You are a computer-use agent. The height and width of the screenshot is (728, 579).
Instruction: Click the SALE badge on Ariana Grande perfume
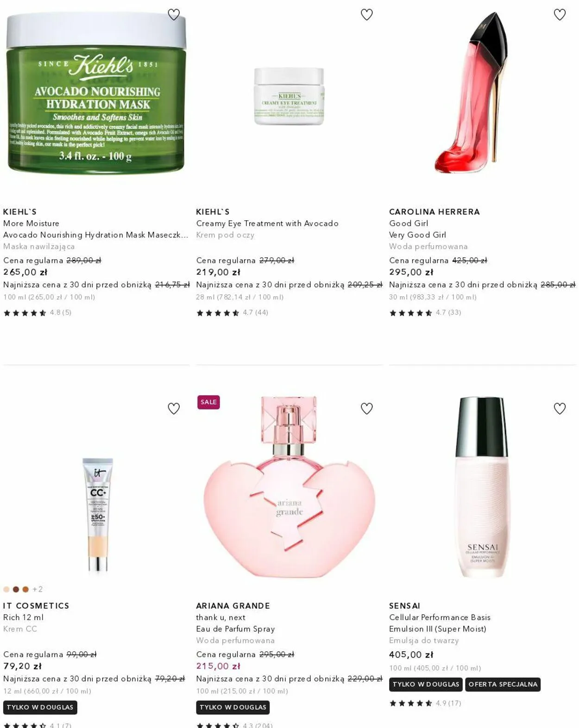pos(208,402)
